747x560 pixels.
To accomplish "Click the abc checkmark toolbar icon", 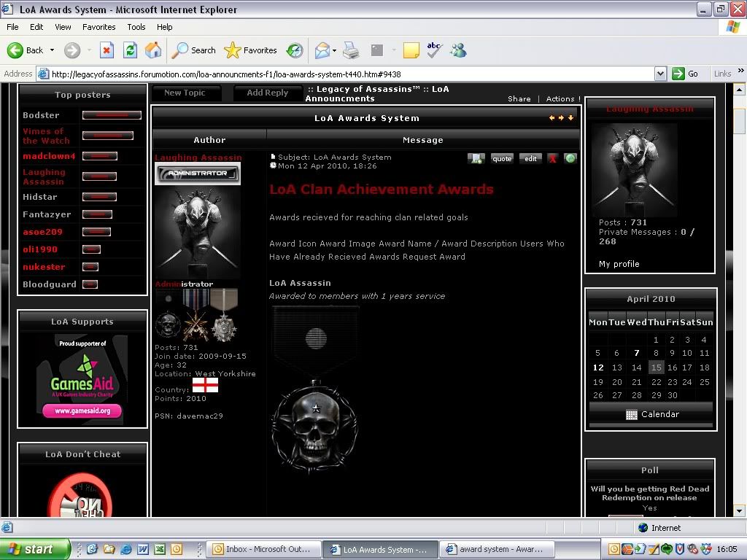I will pyautogui.click(x=434, y=50).
